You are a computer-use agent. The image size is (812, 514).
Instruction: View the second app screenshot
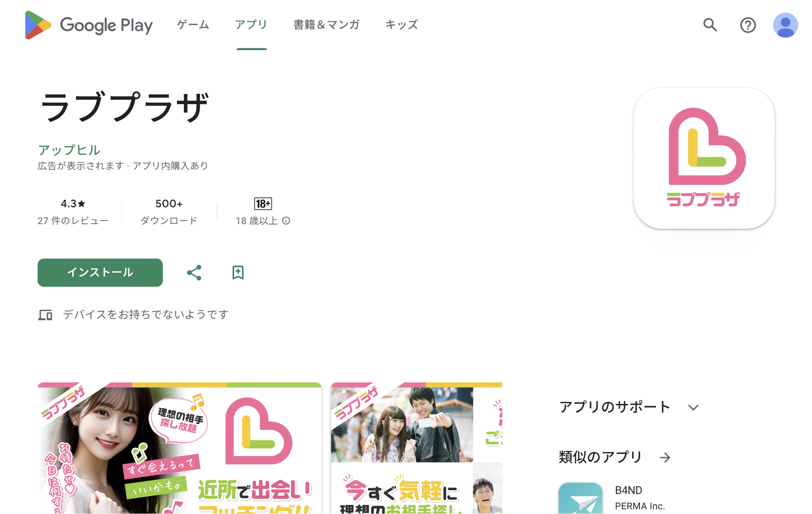coord(417,448)
